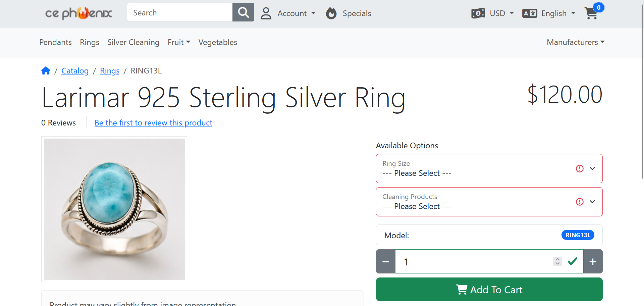The image size is (644, 306).
Task: Click the home breadcrumb icon
Action: [46, 70]
